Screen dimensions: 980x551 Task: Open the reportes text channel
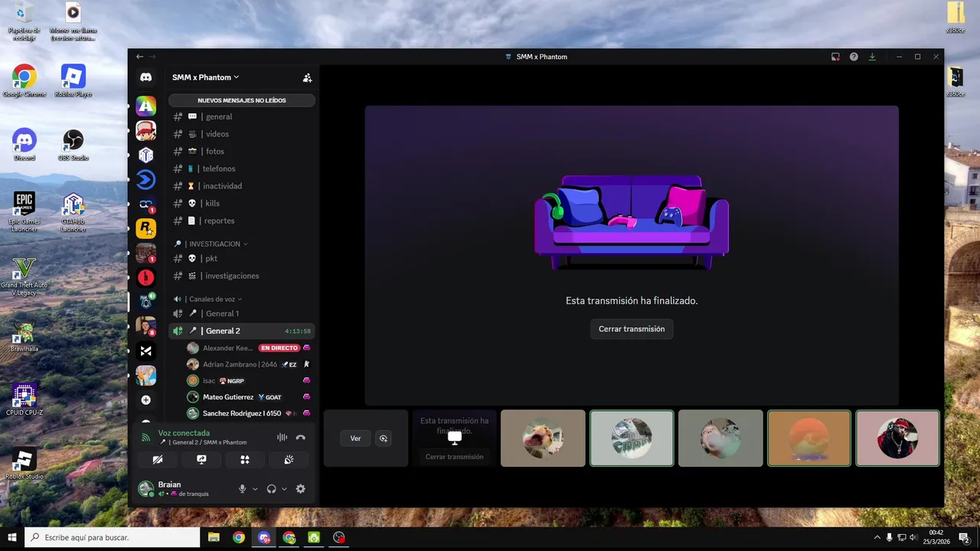[x=241, y=220]
